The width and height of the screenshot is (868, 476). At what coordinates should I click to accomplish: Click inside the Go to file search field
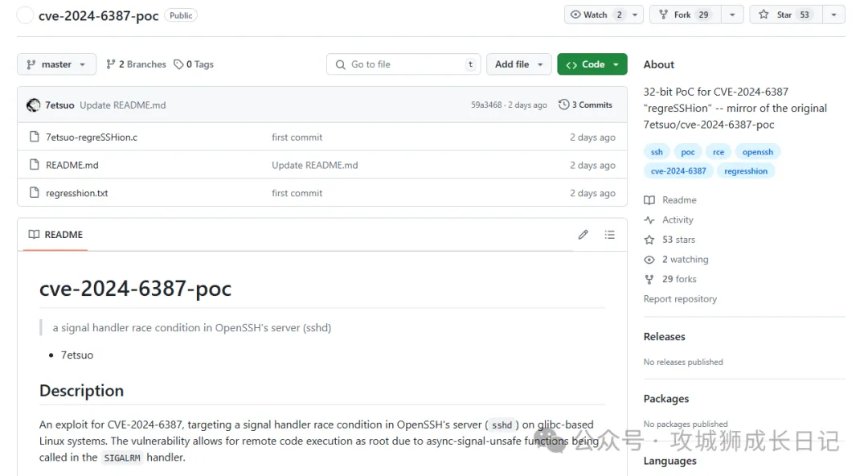pyautogui.click(x=403, y=64)
